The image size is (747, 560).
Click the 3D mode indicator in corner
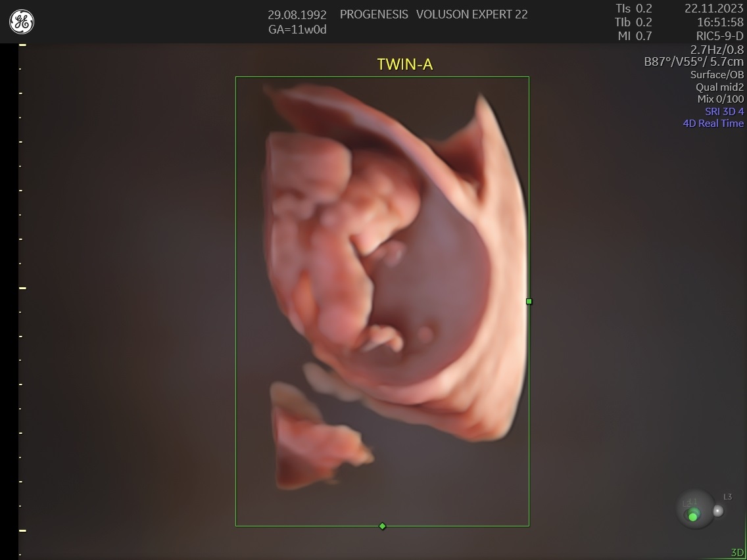(737, 553)
